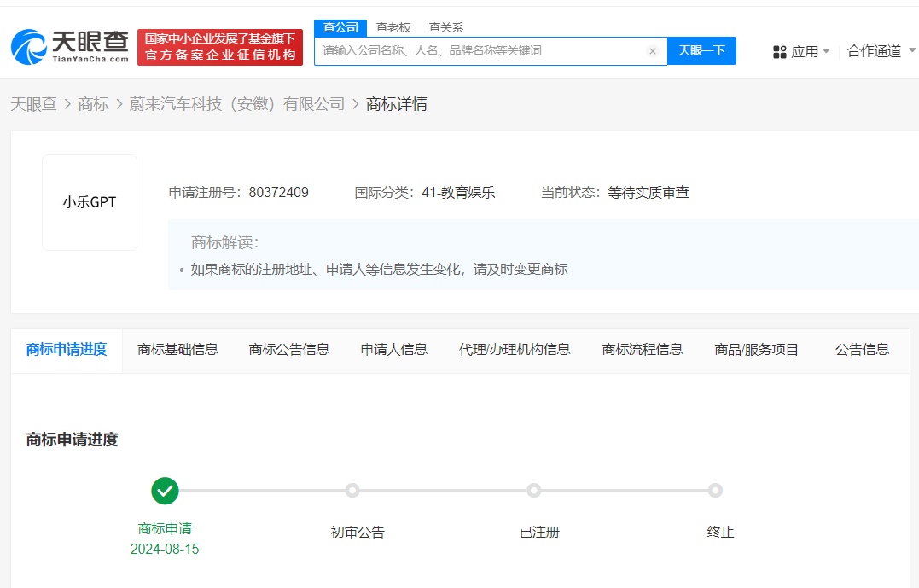Open the 商品/服务项目 tab

pos(755,350)
